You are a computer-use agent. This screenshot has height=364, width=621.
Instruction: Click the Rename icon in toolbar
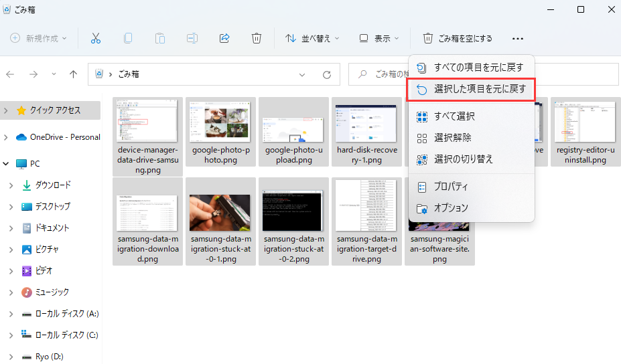[x=192, y=38]
